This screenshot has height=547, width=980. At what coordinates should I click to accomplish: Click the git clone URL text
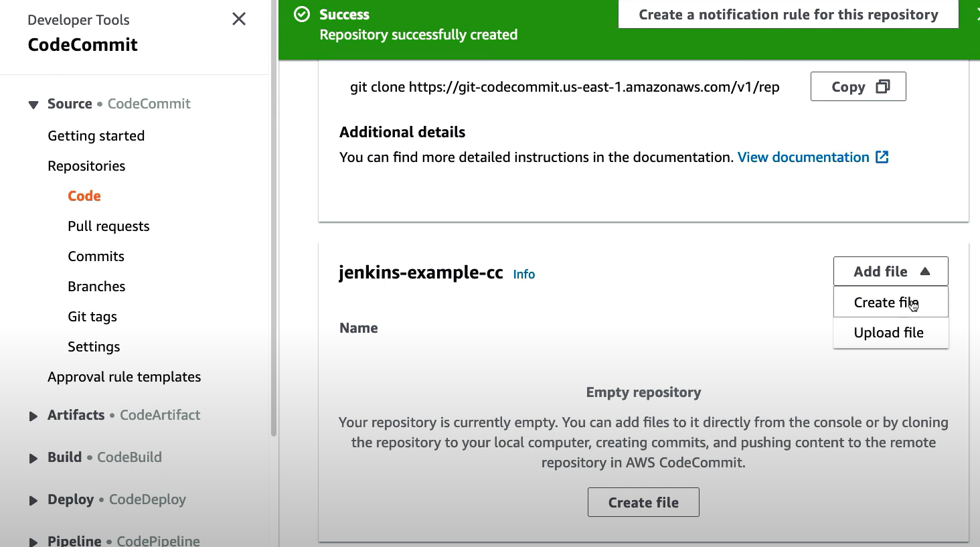[564, 87]
